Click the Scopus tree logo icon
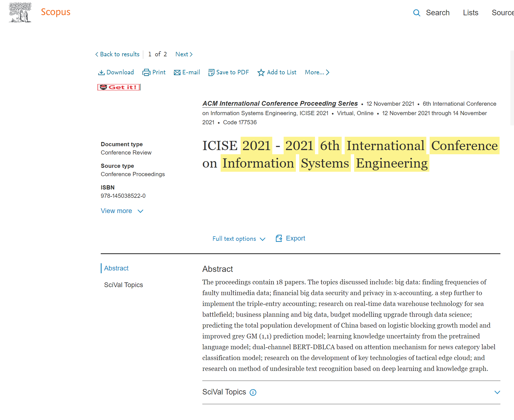 pyautogui.click(x=20, y=12)
